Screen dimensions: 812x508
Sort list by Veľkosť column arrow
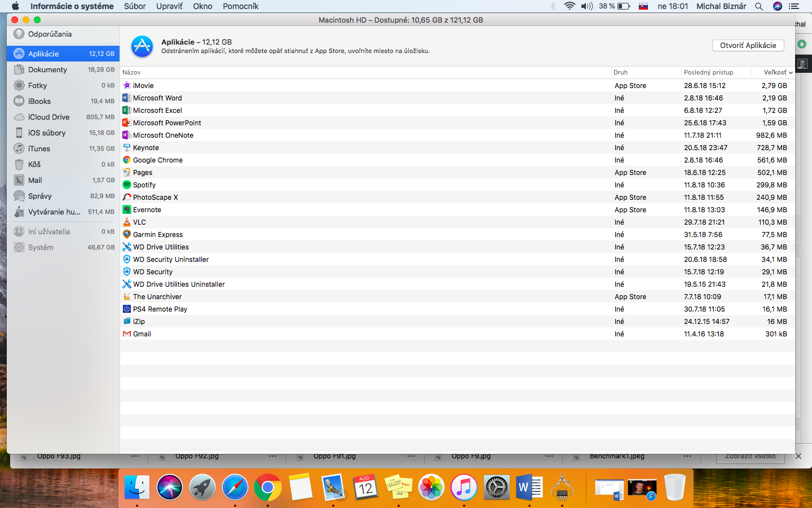tap(791, 73)
